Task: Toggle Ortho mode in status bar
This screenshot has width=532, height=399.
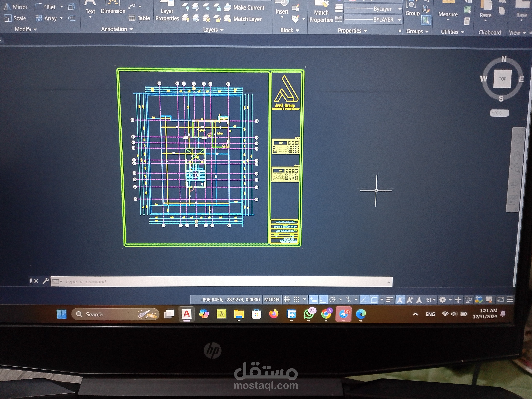Action: [323, 300]
